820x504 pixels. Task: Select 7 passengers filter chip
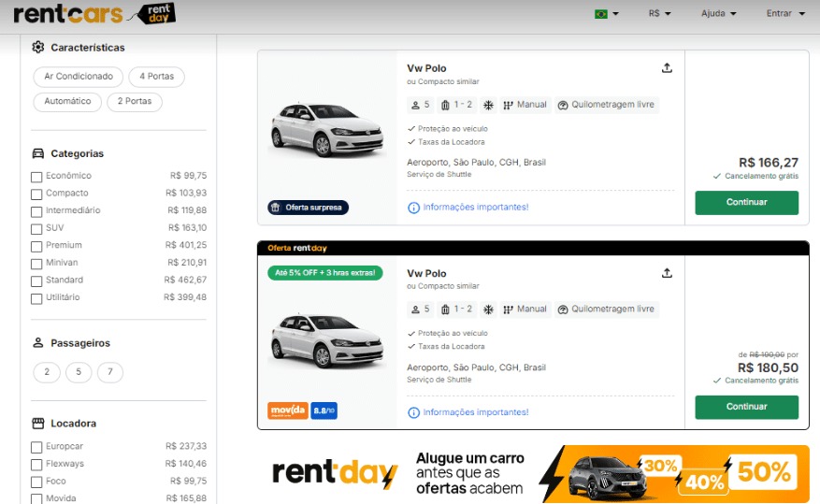pyautogui.click(x=109, y=372)
